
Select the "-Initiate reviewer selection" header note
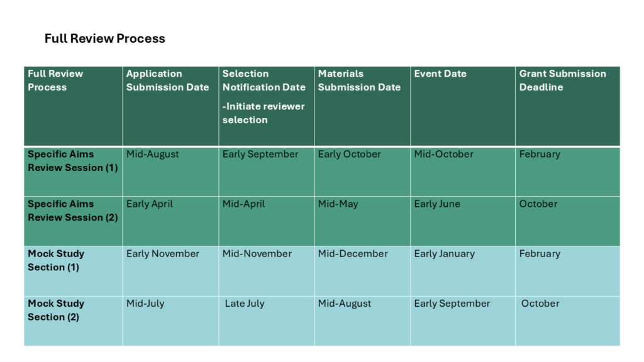point(263,113)
